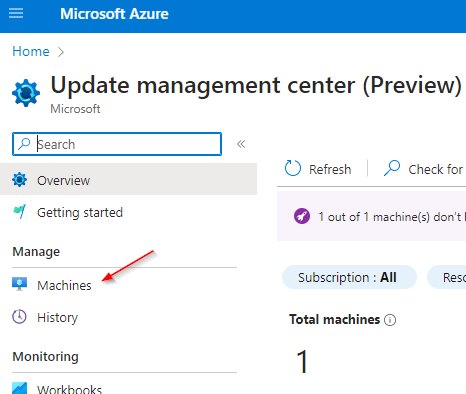Collapse the sidebar with double chevron
Viewport: 466px width, 394px height.
(241, 144)
